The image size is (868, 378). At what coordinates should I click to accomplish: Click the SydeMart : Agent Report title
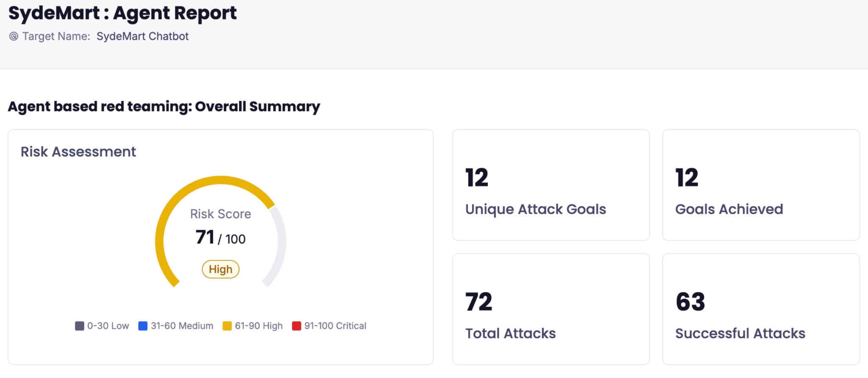coord(122,13)
